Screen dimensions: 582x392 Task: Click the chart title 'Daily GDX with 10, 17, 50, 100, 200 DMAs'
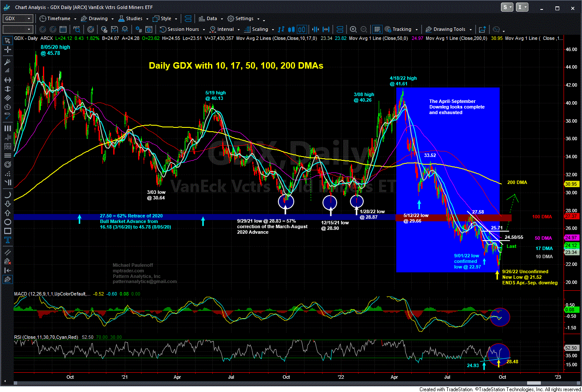[x=236, y=66]
